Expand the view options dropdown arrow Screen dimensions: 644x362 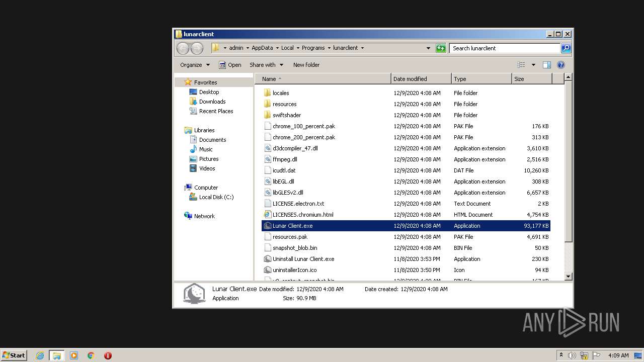click(x=533, y=65)
